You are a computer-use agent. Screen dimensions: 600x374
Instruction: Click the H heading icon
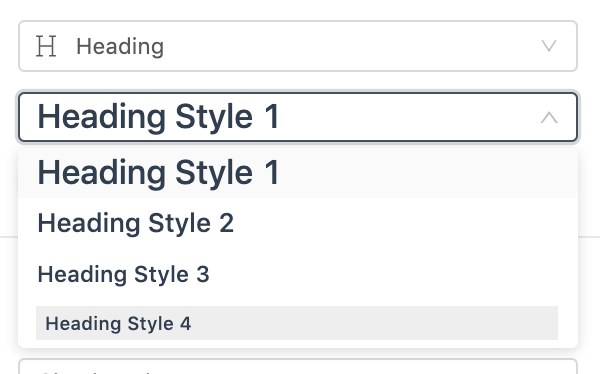tap(46, 46)
